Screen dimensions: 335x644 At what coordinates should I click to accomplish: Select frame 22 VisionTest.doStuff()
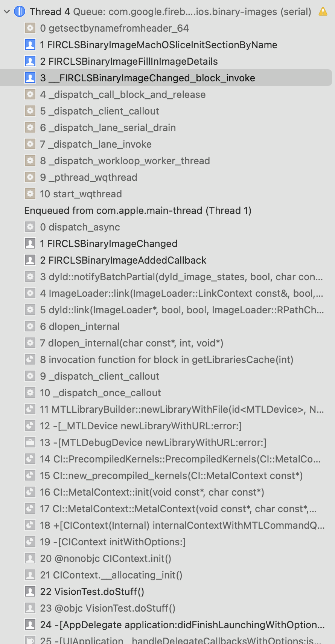pos(92,592)
